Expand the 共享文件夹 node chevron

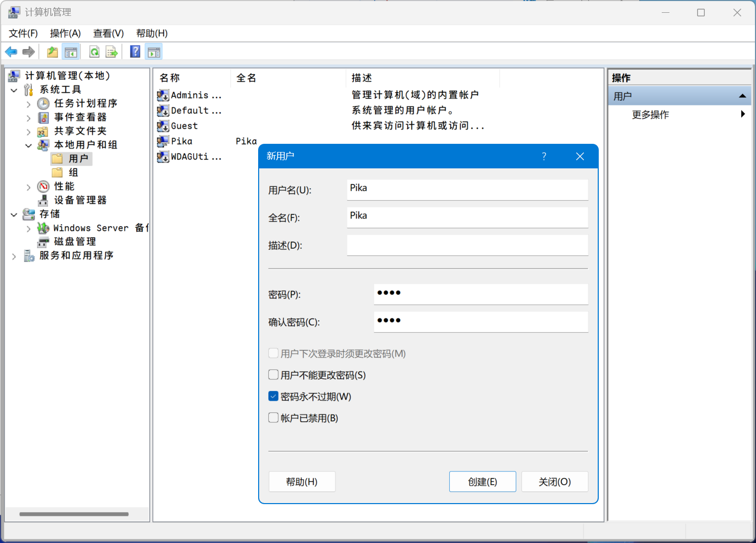point(29,132)
